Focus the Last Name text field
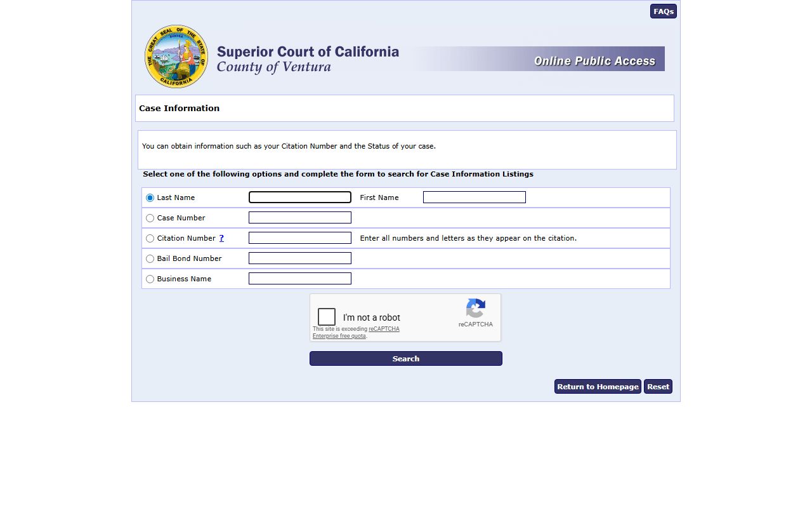The image size is (812, 508). 300,197
